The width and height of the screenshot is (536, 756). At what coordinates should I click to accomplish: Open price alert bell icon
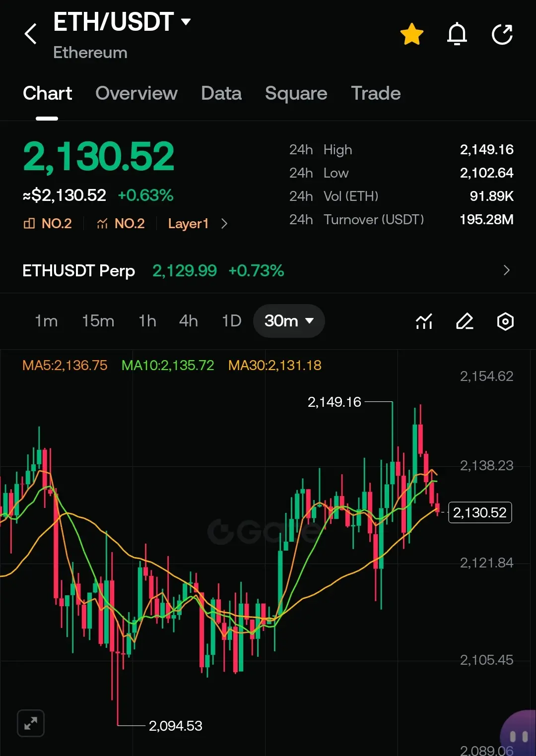pos(457,34)
